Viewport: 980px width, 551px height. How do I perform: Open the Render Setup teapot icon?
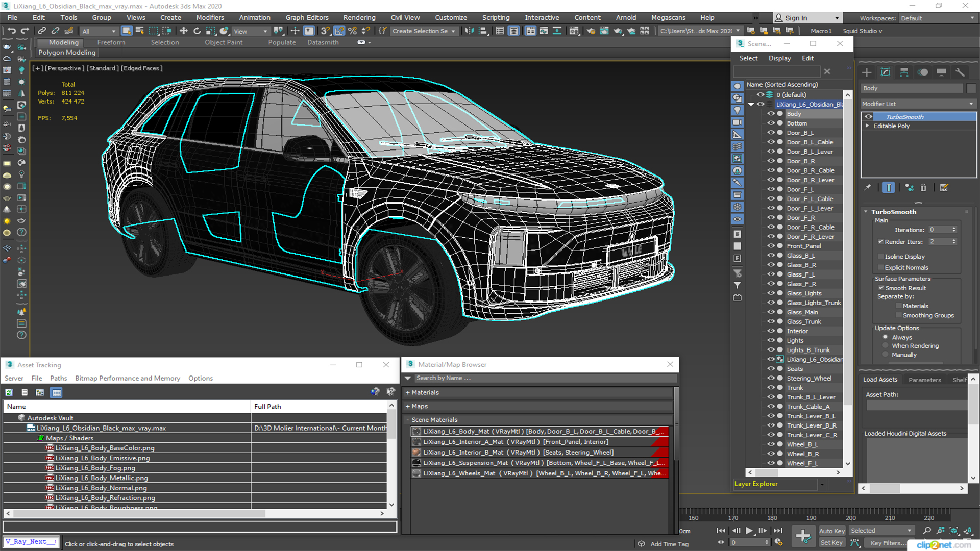coord(591,31)
